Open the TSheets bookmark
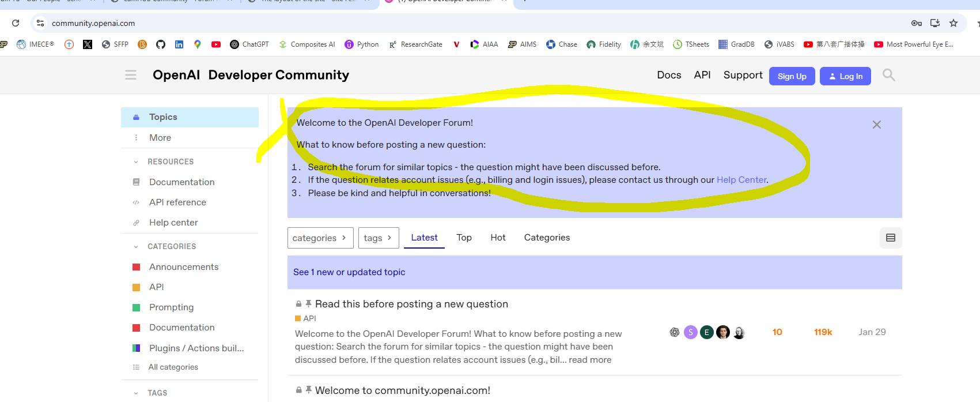This screenshot has width=980, height=402. (x=691, y=44)
